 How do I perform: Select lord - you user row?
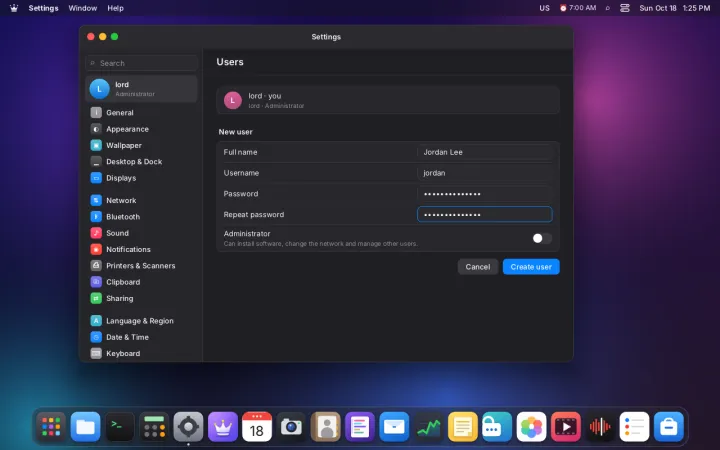388,100
